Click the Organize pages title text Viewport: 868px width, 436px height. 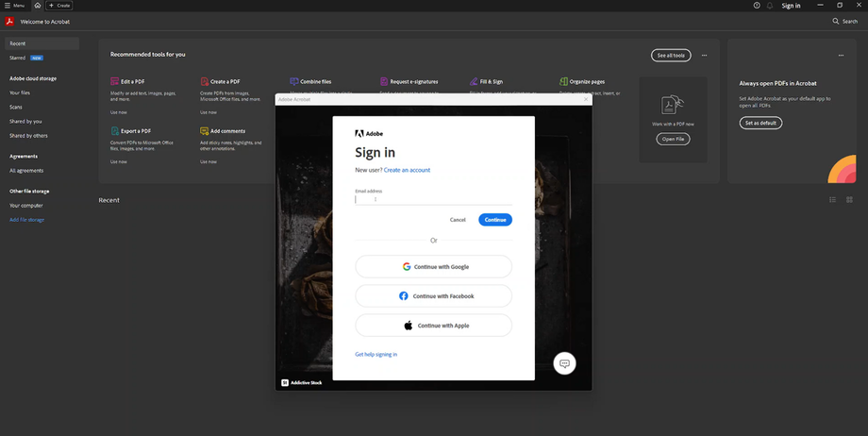(x=588, y=81)
